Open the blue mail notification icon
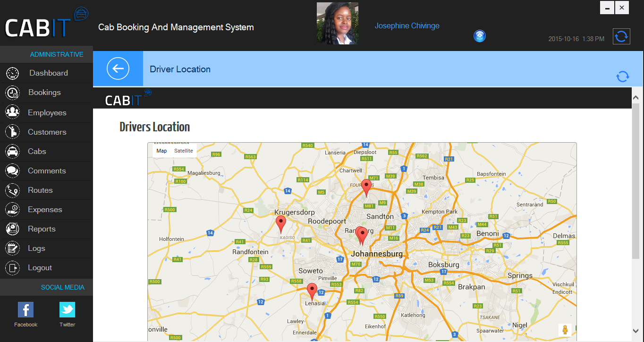 (x=480, y=36)
